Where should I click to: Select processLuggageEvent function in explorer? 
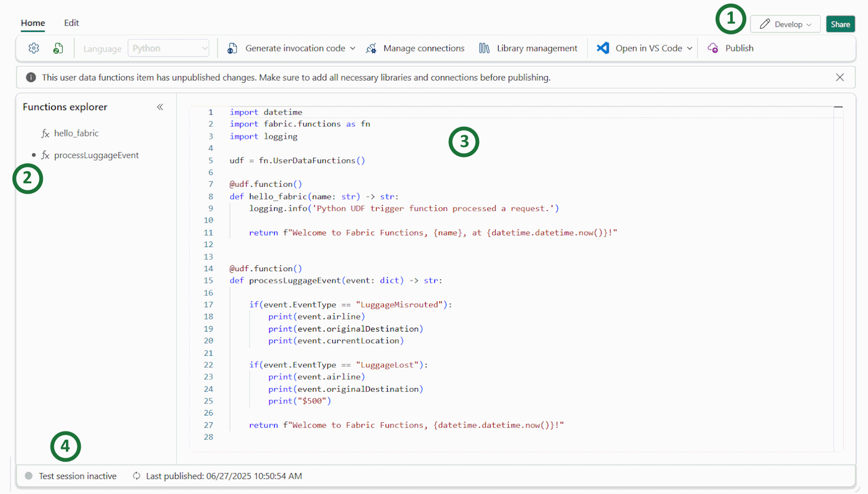point(96,155)
